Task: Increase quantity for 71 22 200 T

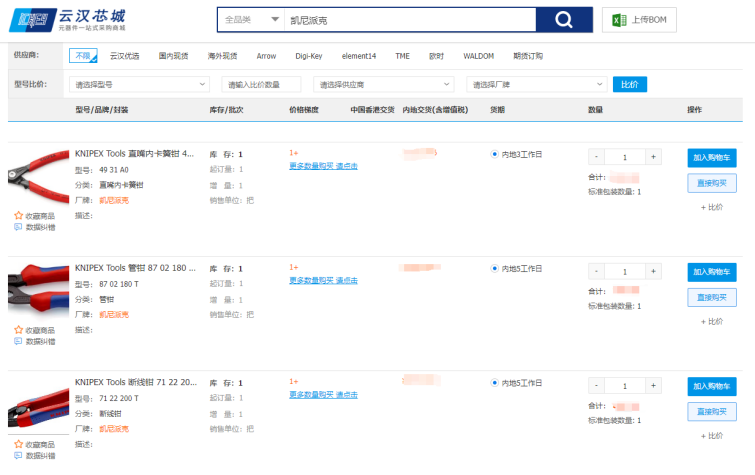Action: tap(653, 386)
